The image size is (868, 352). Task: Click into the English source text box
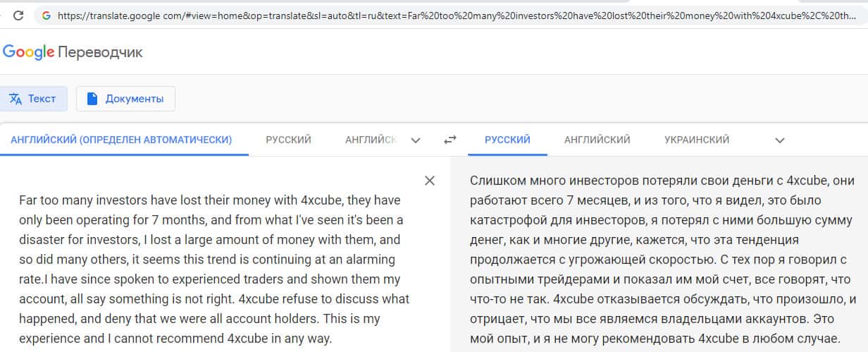(x=211, y=268)
